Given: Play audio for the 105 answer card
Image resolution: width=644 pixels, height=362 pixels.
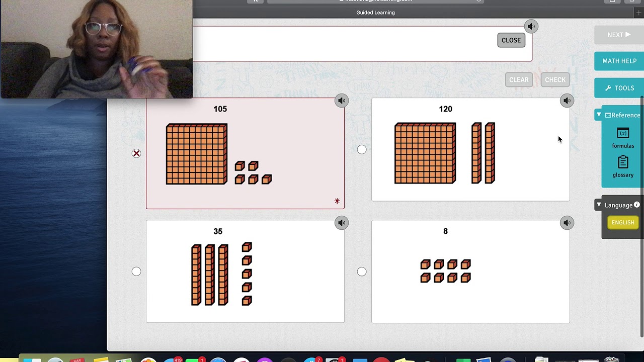Looking at the screenshot, I should click(342, 101).
